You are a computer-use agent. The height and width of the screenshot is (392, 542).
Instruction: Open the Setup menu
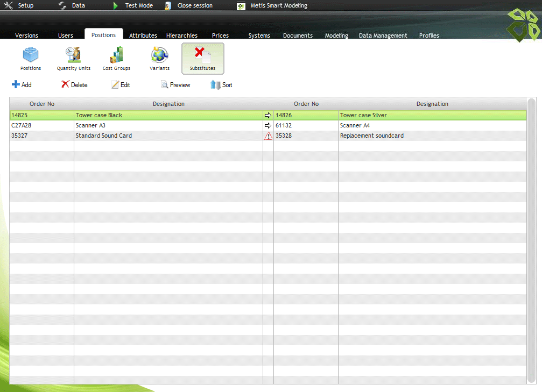coord(19,5)
